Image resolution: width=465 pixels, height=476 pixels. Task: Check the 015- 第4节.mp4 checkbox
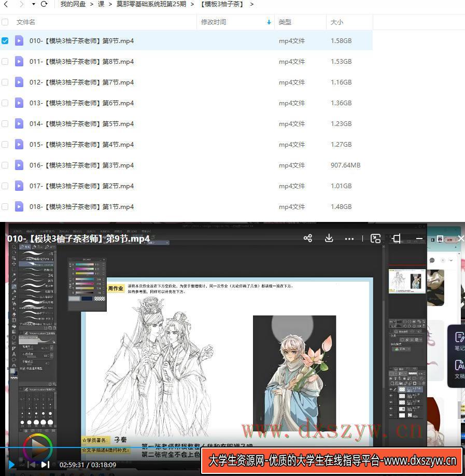(5, 145)
